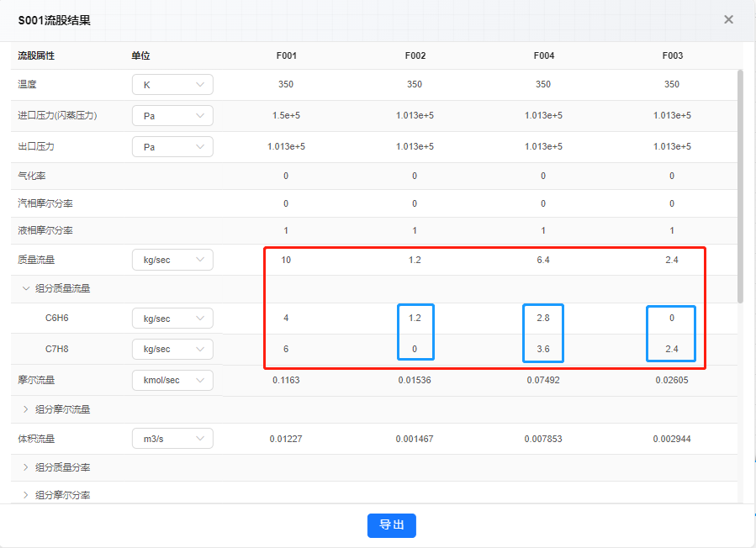The image size is (756, 548).
Task: Click the volume flow value 0.007853
Action: tap(543, 439)
